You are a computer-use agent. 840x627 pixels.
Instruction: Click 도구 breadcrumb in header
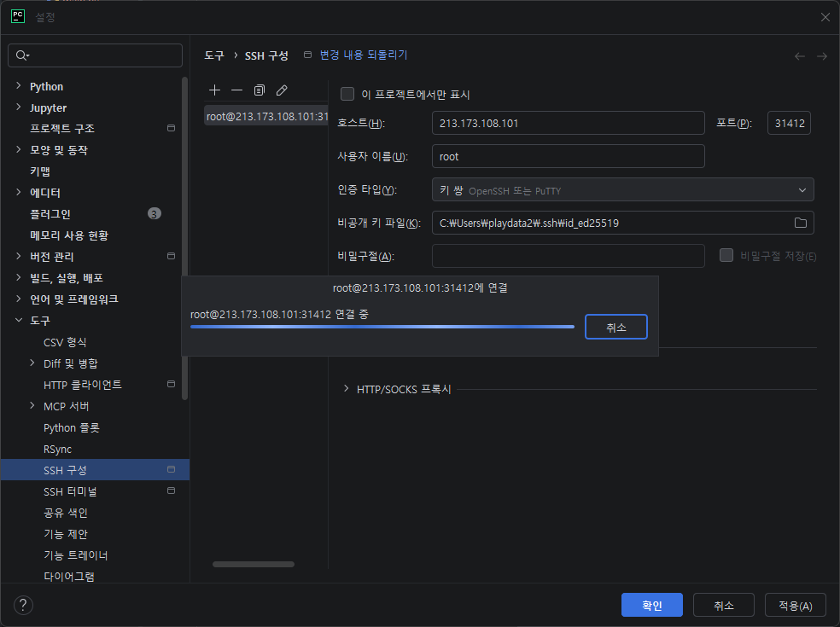pos(214,55)
